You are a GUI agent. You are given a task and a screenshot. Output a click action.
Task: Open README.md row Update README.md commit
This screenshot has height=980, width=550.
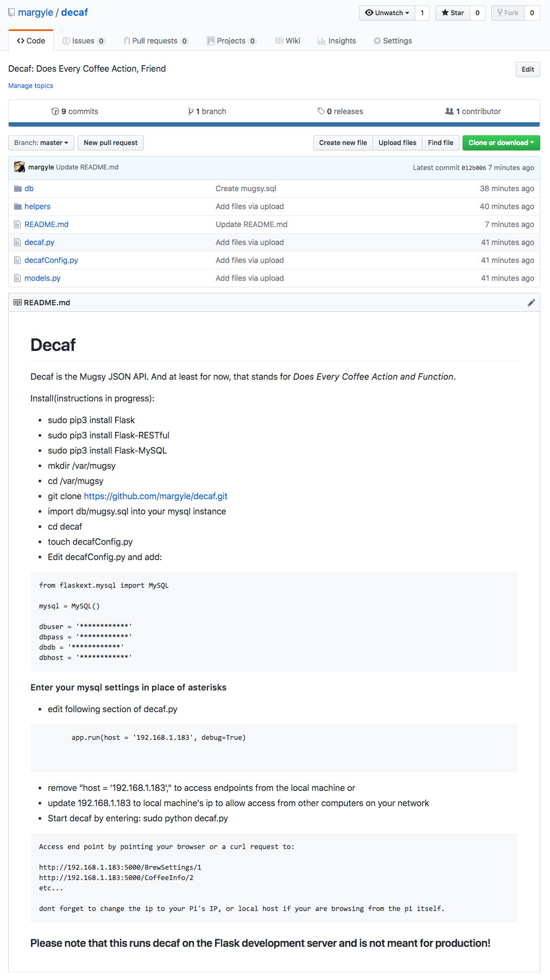tap(251, 224)
